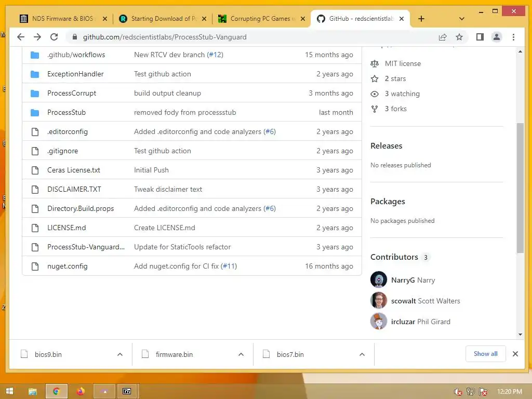Expand options for bios9.bin download

click(120, 354)
